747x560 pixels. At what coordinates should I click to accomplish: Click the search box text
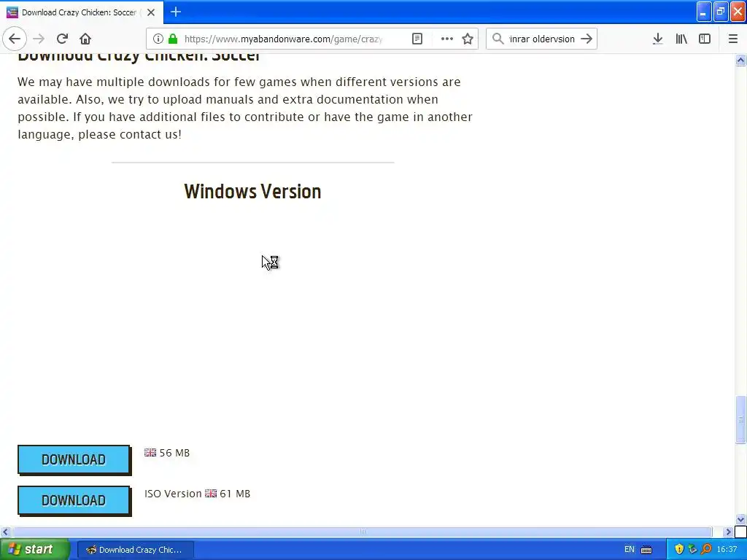(542, 39)
